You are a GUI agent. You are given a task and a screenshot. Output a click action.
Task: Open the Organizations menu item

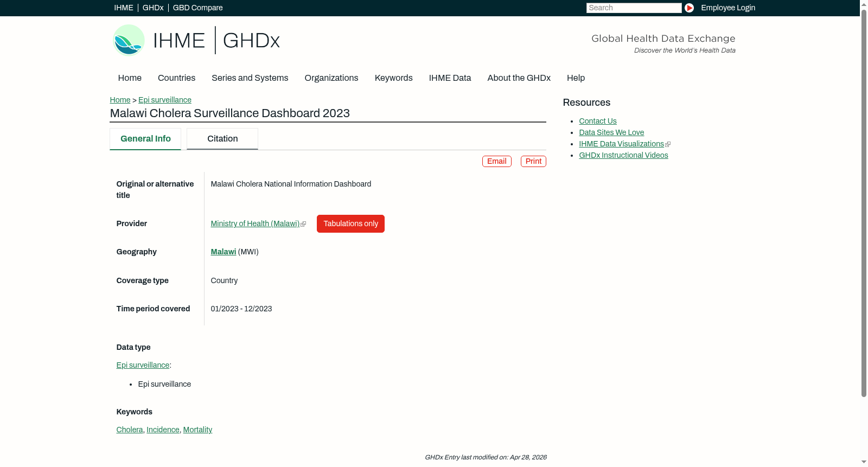pyautogui.click(x=331, y=78)
